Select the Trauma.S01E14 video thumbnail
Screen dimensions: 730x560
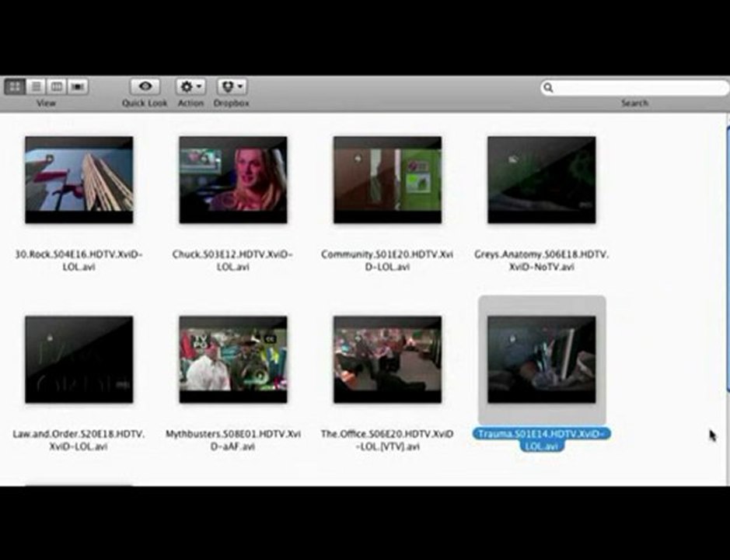coord(541,359)
